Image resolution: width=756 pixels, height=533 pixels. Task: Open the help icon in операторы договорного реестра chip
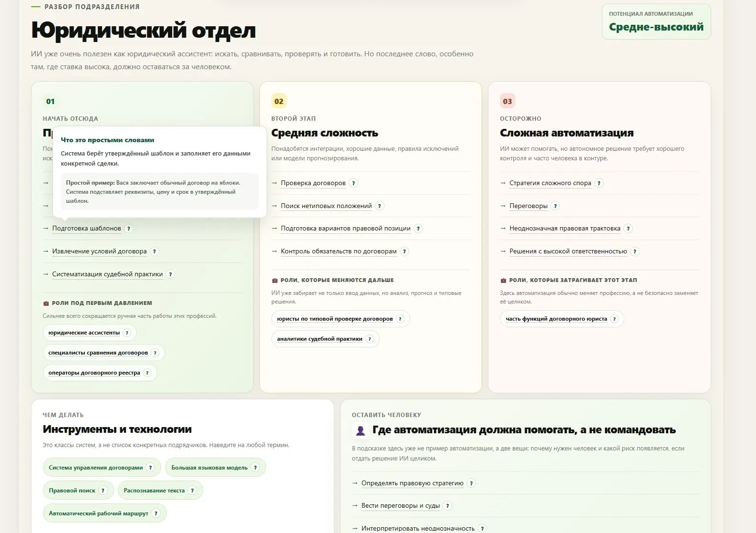(147, 373)
